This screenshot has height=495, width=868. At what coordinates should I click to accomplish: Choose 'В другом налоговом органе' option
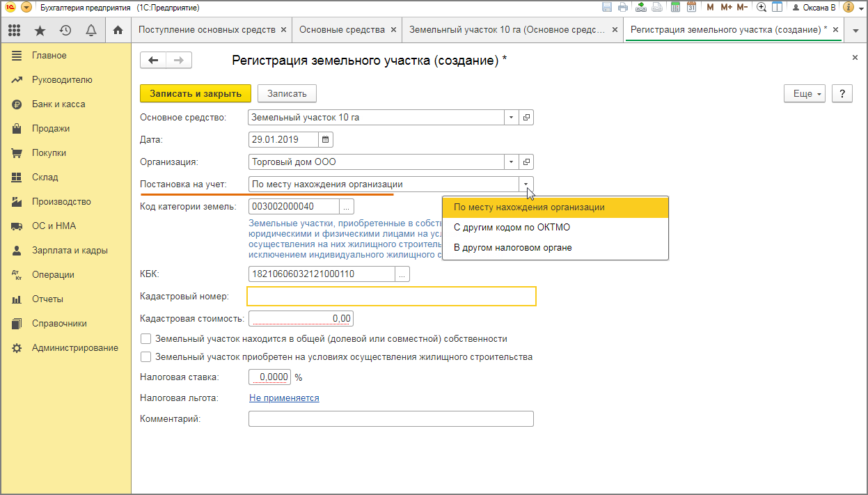pos(512,247)
